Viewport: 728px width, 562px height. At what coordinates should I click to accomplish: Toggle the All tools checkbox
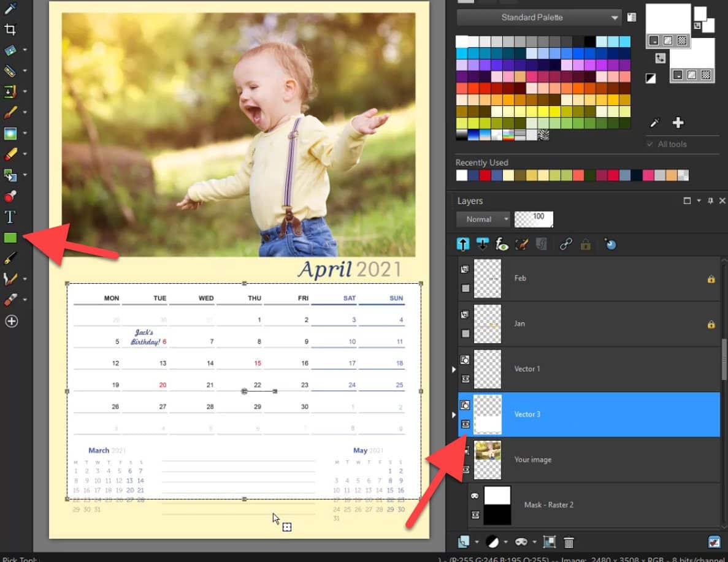(648, 144)
